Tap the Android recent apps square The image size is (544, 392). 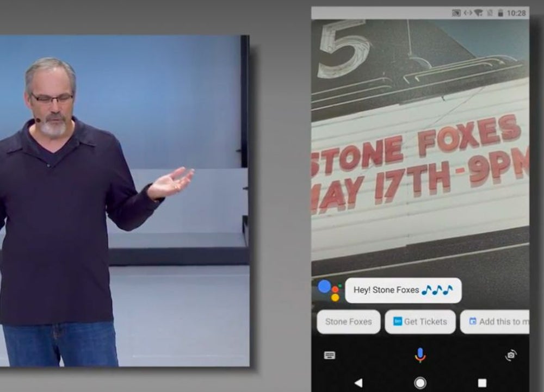[482, 383]
